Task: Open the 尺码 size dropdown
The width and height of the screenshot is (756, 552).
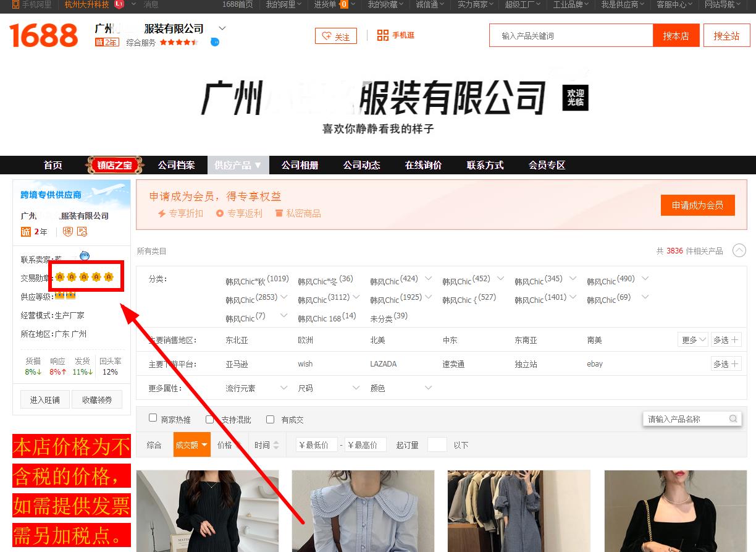Action: tap(329, 388)
